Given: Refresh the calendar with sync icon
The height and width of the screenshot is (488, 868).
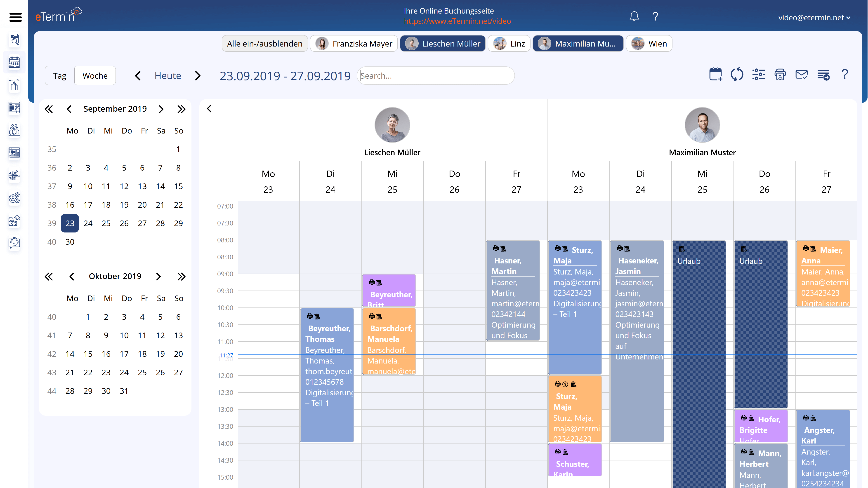Looking at the screenshot, I should coord(737,74).
